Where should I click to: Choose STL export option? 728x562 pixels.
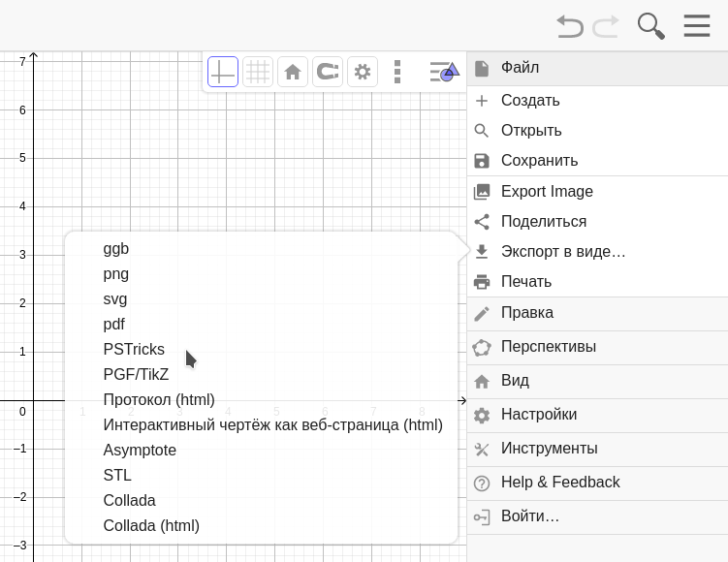261,475
